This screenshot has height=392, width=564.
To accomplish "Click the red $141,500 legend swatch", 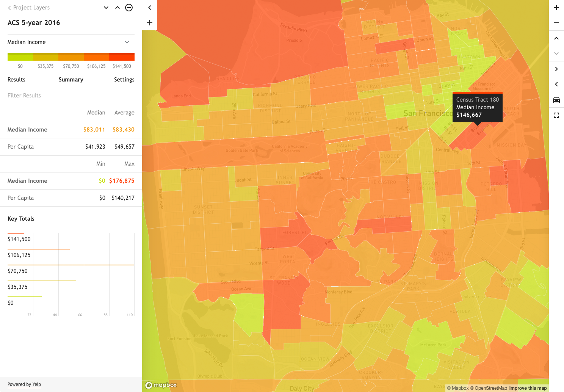I will 122,57.
